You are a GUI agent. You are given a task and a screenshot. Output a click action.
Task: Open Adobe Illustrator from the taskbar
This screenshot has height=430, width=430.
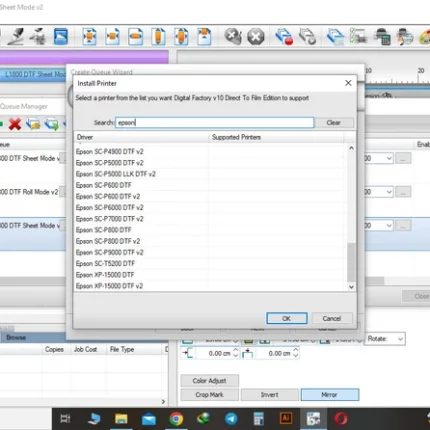point(286,418)
